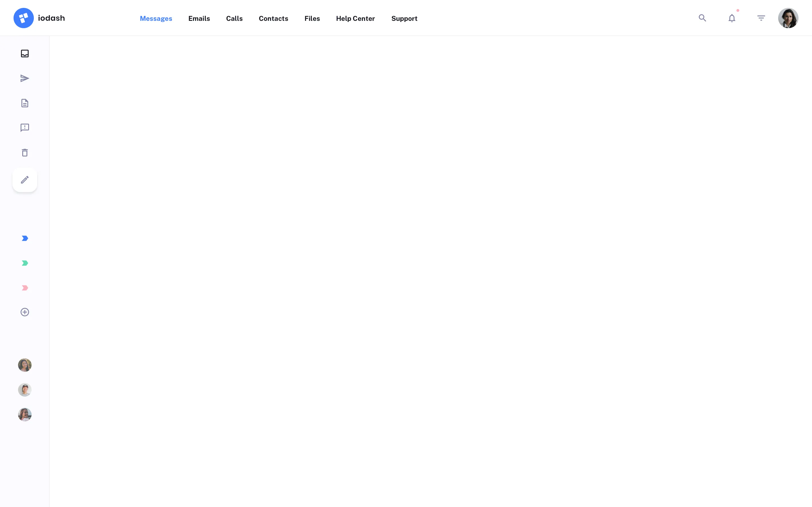Select the green label tag

click(x=25, y=263)
